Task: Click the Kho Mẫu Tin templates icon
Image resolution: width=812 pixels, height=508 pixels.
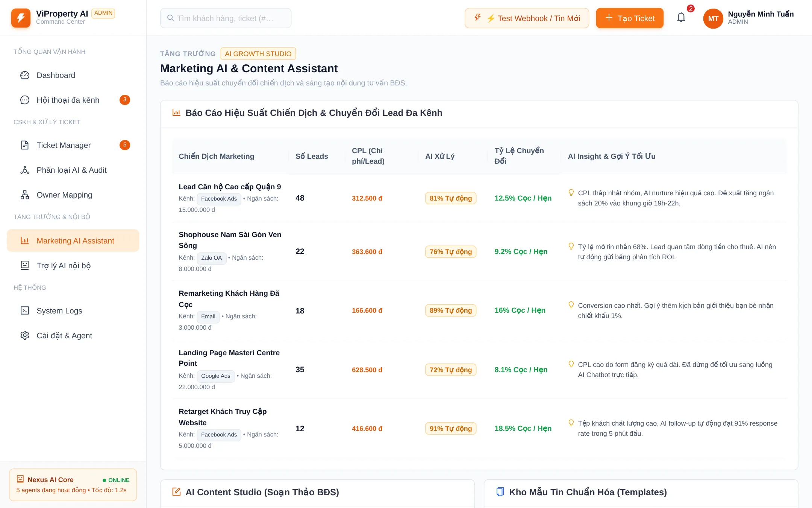Action: point(500,492)
